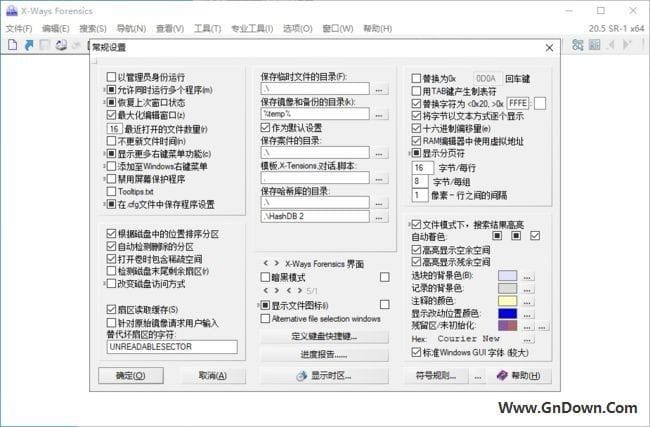Uncheck 标准Windows GUI 字体 option

pyautogui.click(x=416, y=352)
